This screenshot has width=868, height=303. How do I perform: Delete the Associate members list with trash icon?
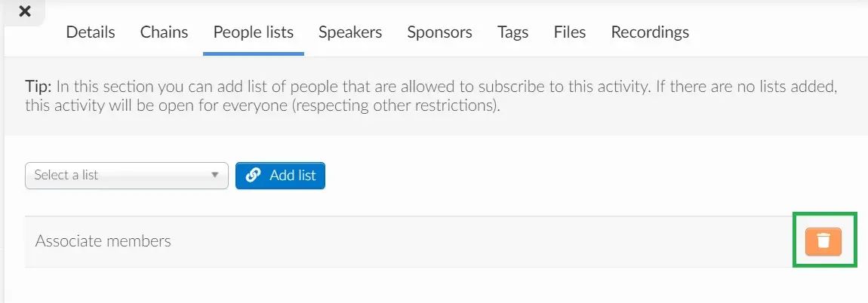(823, 242)
